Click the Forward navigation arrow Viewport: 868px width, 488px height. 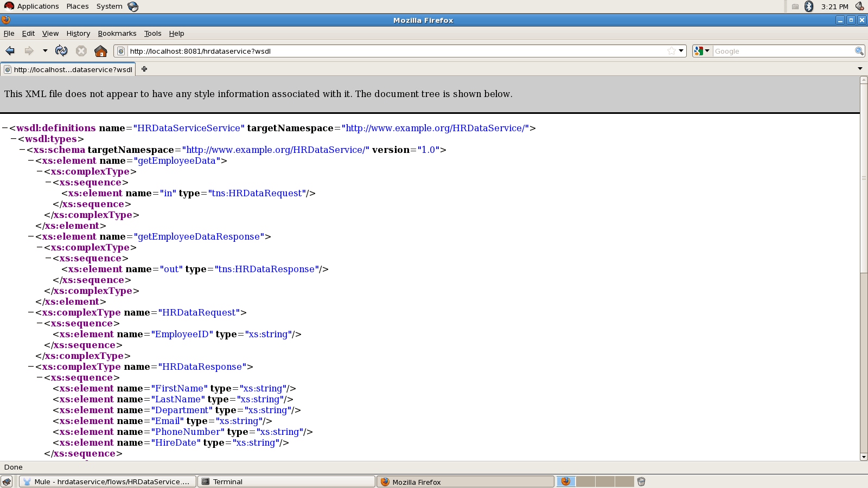29,51
